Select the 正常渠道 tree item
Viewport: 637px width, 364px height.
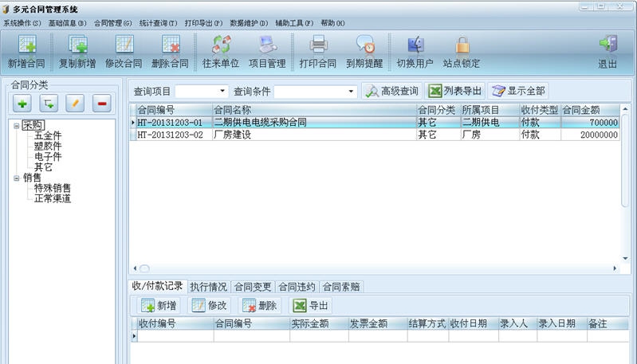click(x=53, y=199)
